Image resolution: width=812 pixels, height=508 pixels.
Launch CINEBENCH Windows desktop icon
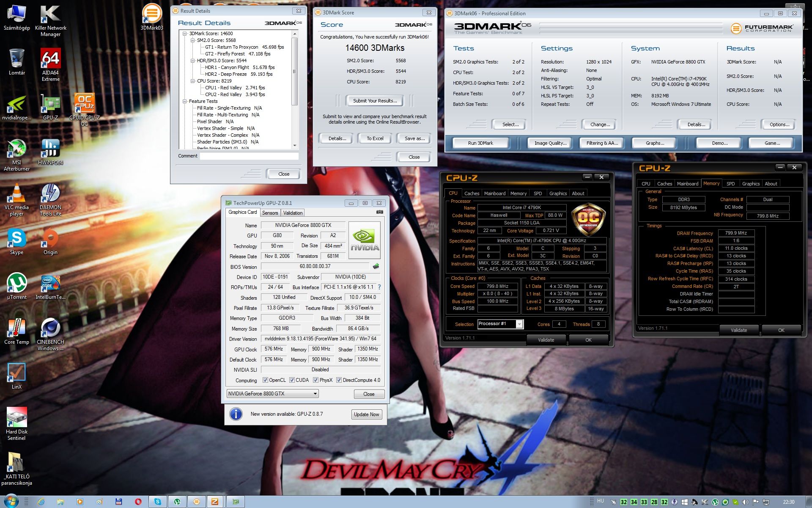click(x=50, y=334)
